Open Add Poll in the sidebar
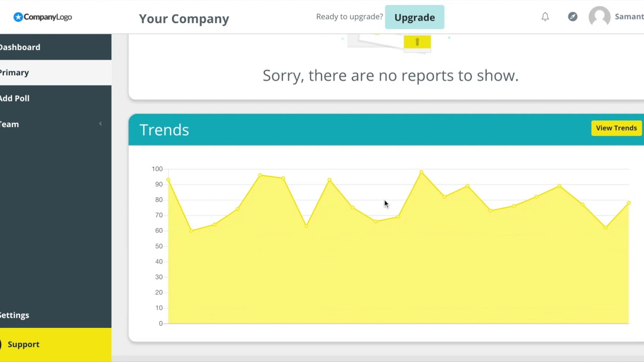The image size is (644, 362). 15,99
